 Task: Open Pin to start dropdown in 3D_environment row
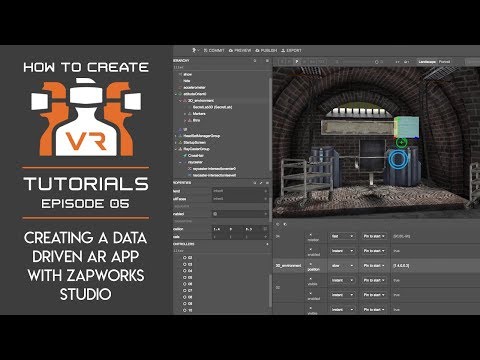[374, 266]
